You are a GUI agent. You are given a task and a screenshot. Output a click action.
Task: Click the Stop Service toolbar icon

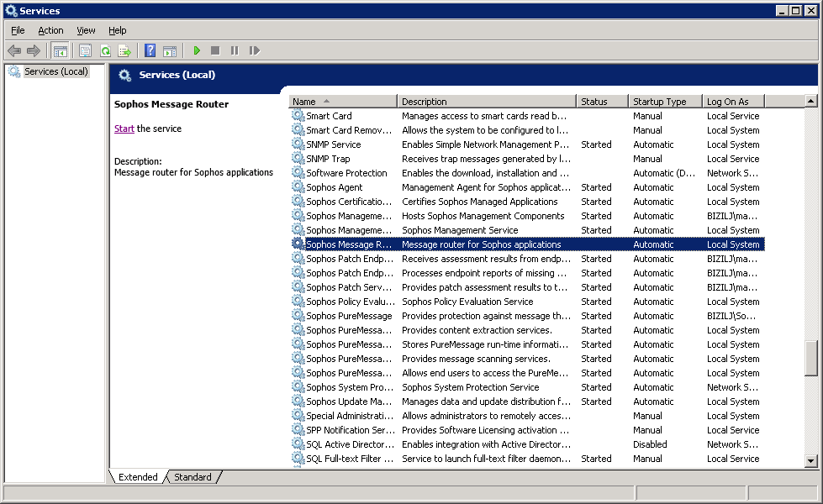coord(215,51)
